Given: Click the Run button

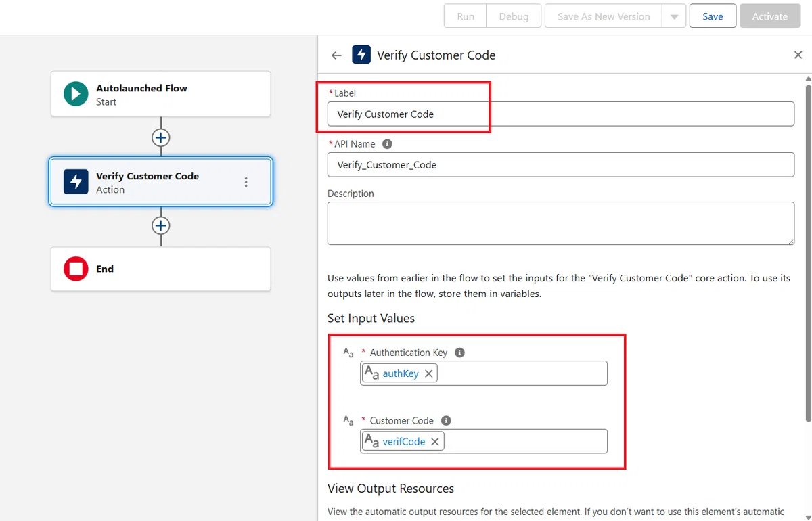Looking at the screenshot, I should point(466,16).
